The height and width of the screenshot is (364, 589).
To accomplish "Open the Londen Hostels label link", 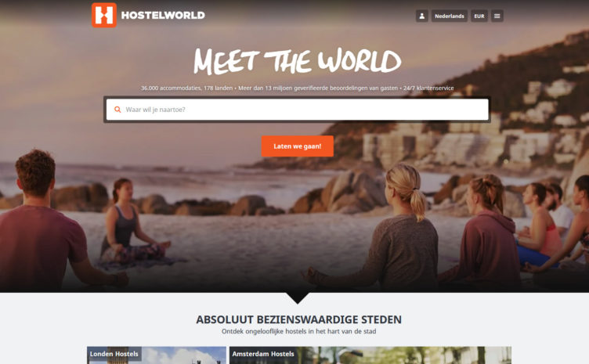I will 114,354.
